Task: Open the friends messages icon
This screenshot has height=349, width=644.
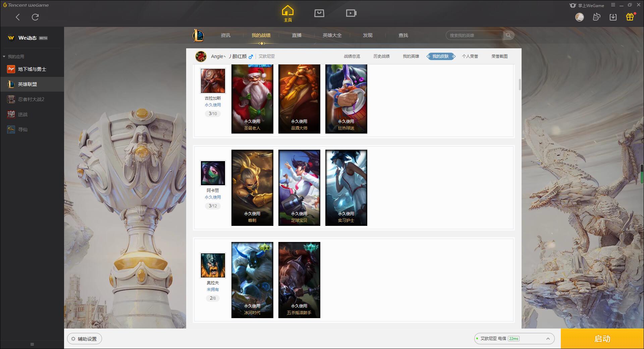Action: (x=596, y=17)
